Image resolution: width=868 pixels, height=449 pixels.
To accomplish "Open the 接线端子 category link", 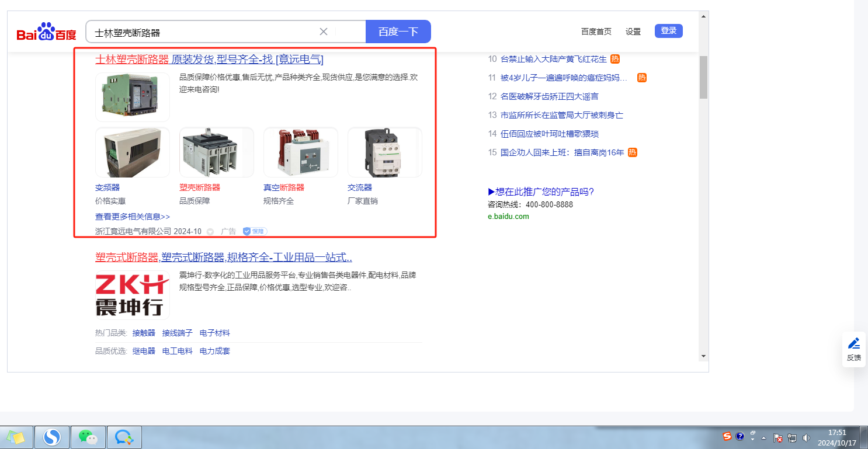I will 178,333.
